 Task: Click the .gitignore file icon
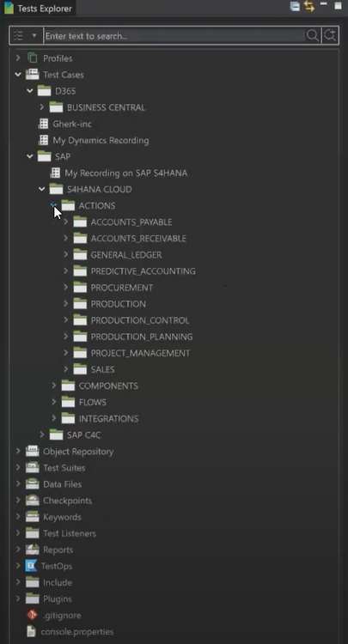(x=32, y=615)
